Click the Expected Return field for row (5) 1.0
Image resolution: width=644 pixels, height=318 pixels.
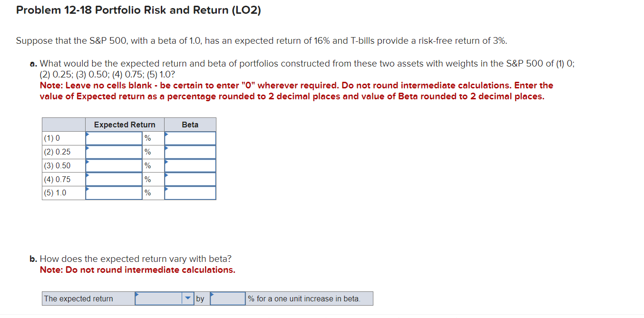pyautogui.click(x=113, y=193)
